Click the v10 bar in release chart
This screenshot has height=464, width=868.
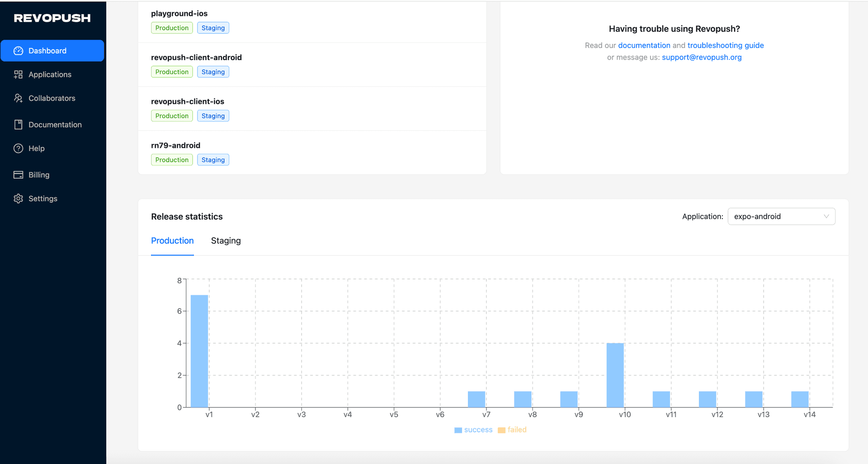tap(615, 375)
